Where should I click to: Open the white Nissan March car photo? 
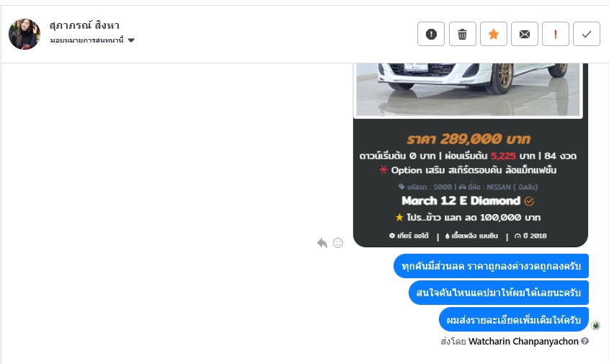[468, 89]
